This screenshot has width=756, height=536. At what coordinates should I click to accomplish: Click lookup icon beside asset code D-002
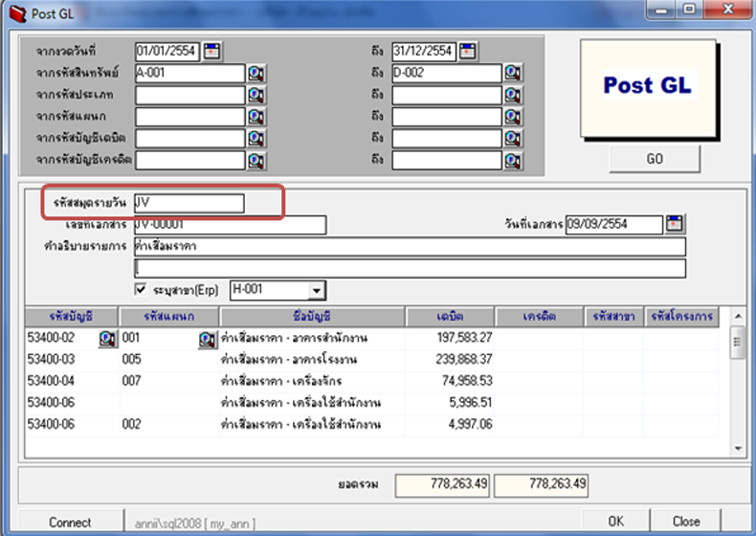point(512,74)
